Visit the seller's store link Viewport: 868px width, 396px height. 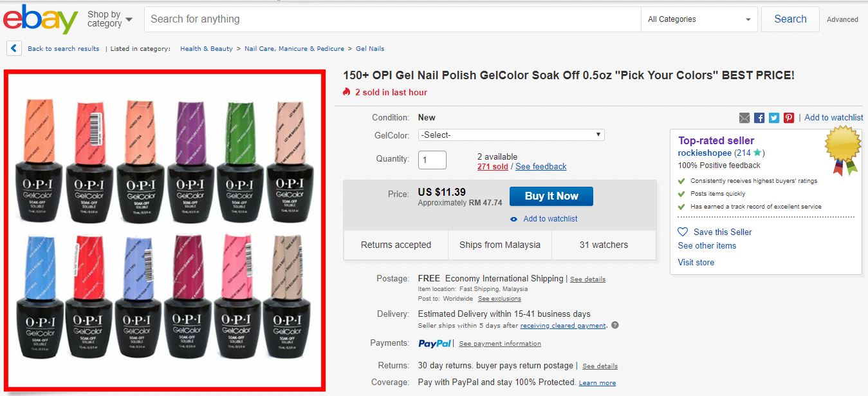coord(696,262)
